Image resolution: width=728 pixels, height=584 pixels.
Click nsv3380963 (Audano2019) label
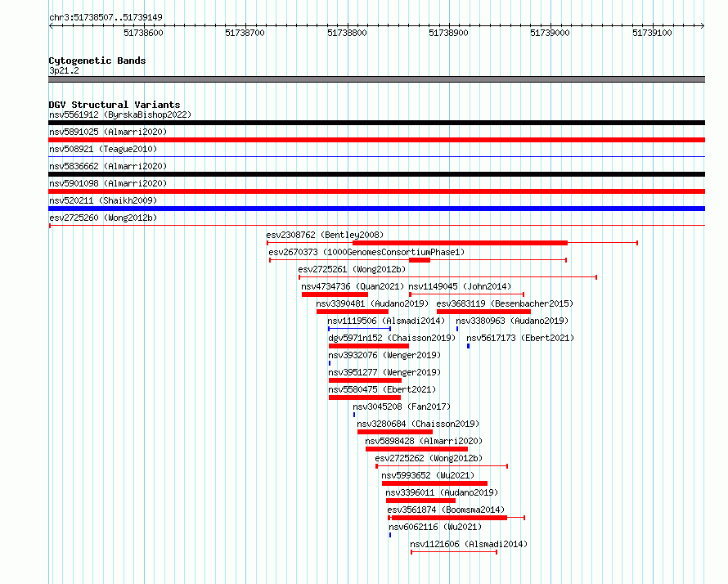tap(512, 321)
